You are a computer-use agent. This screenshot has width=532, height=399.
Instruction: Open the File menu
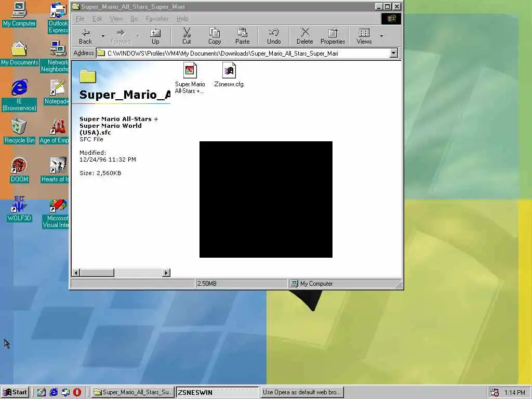[x=80, y=19]
